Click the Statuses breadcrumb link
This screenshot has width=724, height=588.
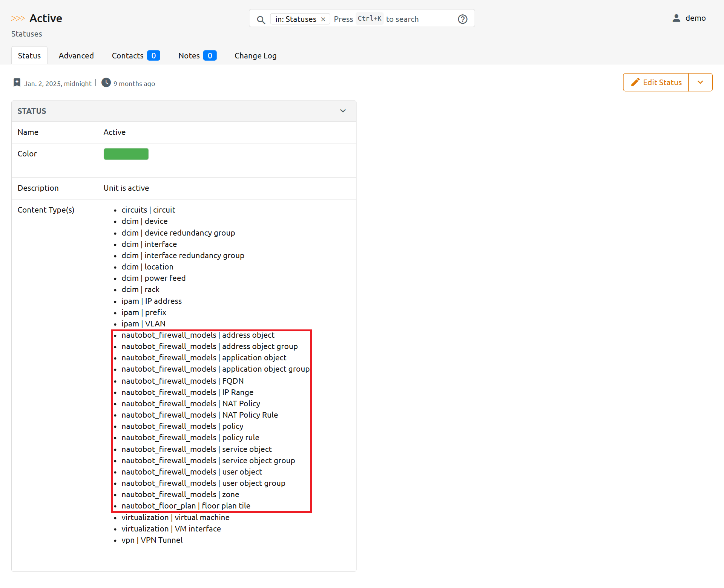pos(26,34)
